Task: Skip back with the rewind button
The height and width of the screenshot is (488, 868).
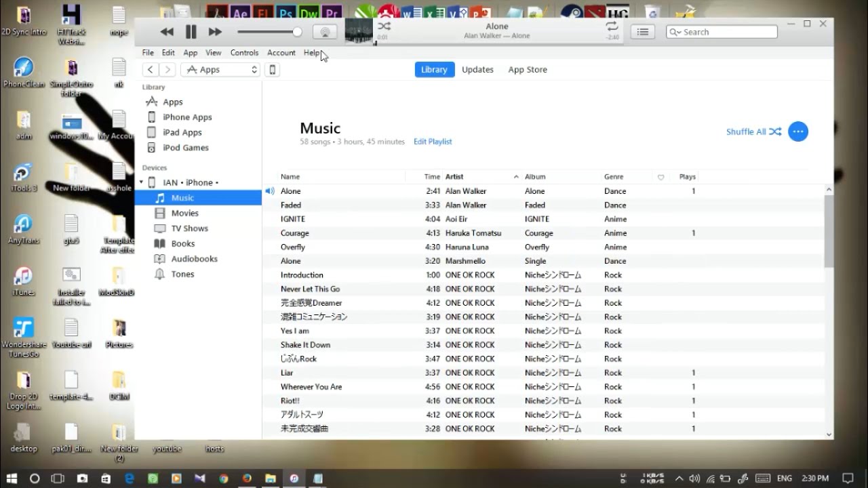Action: coord(167,32)
